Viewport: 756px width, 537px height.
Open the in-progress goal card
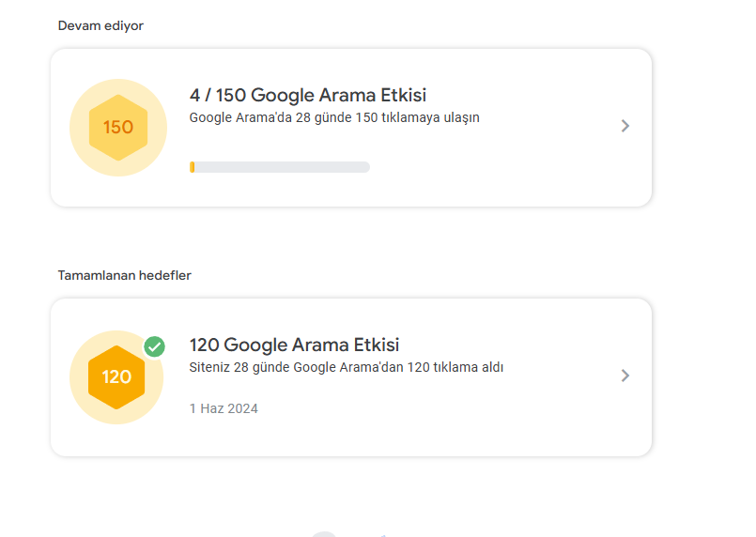(x=351, y=128)
